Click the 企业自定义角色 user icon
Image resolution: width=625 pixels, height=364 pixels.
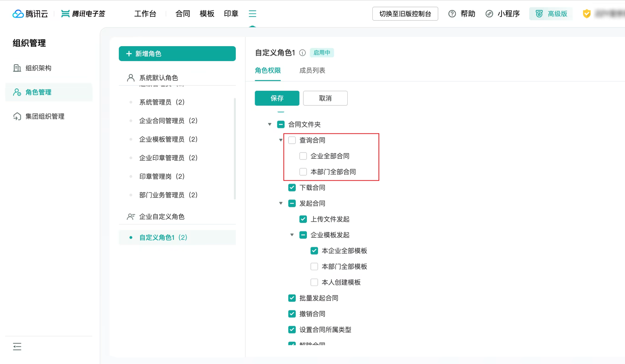click(131, 217)
